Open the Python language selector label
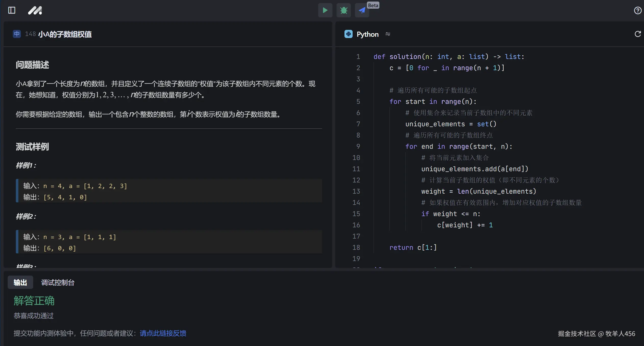 click(x=367, y=34)
